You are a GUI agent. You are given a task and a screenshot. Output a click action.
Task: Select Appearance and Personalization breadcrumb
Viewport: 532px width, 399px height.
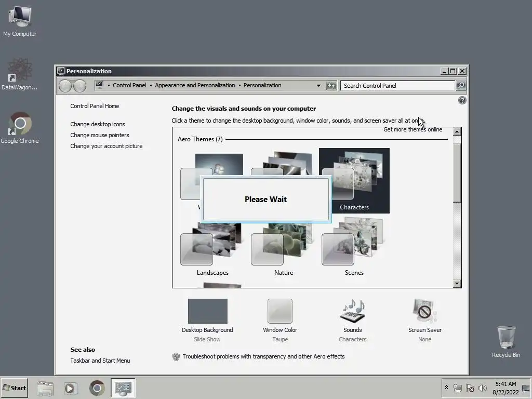(x=195, y=86)
